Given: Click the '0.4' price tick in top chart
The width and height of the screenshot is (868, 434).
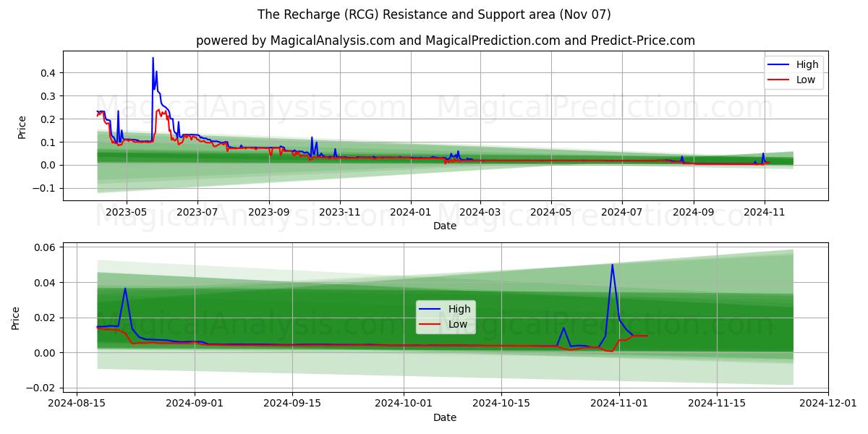Looking at the screenshot, I should tap(49, 73).
